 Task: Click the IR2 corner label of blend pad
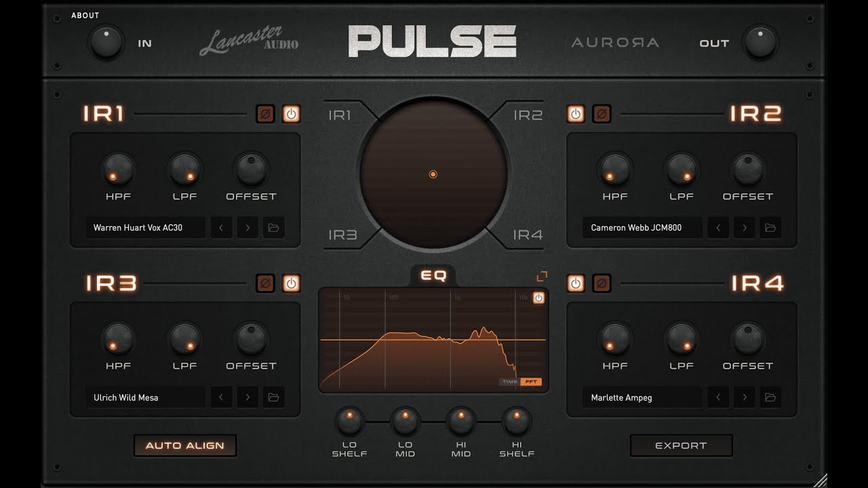[528, 115]
